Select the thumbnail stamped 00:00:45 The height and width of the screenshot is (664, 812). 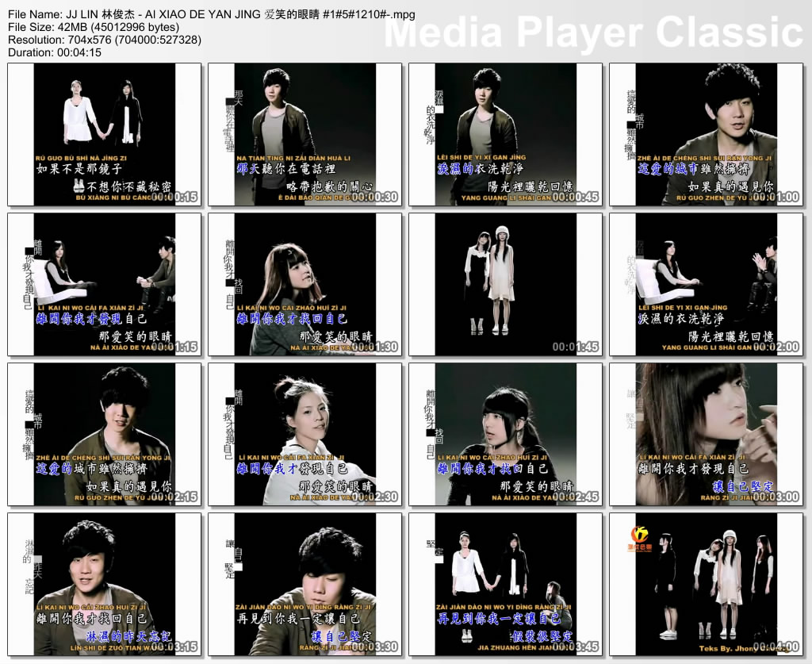(505, 135)
